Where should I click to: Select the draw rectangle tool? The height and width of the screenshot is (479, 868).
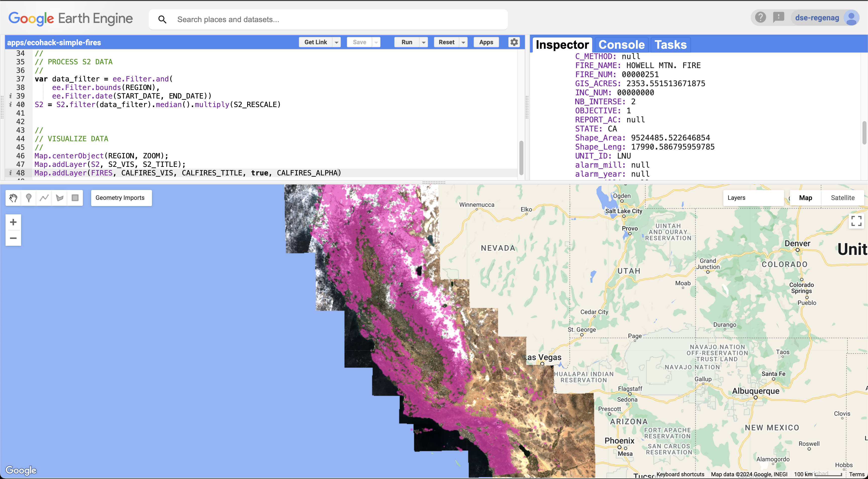coord(75,198)
